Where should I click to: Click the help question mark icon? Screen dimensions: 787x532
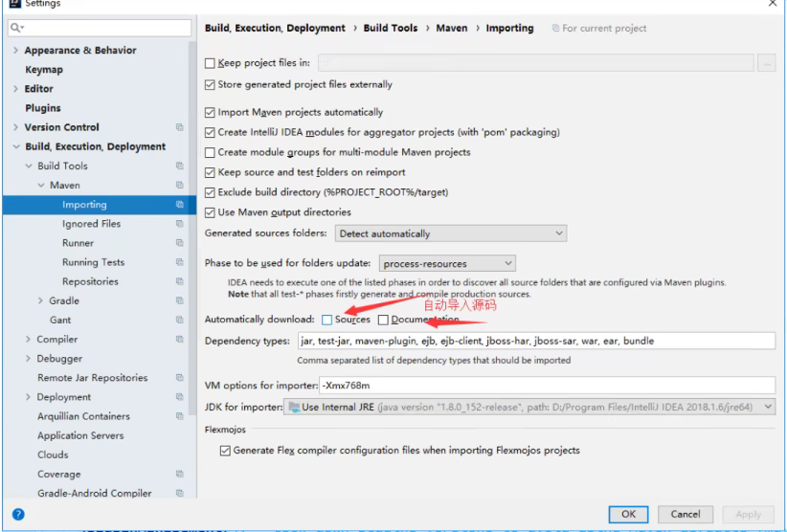18,514
